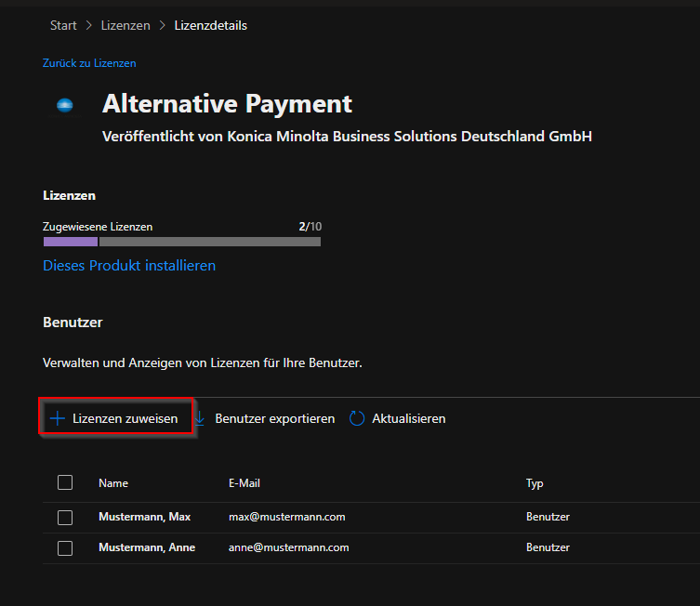Select the checkbox for Mustermann, Anne
700x606 pixels.
pos(65,548)
